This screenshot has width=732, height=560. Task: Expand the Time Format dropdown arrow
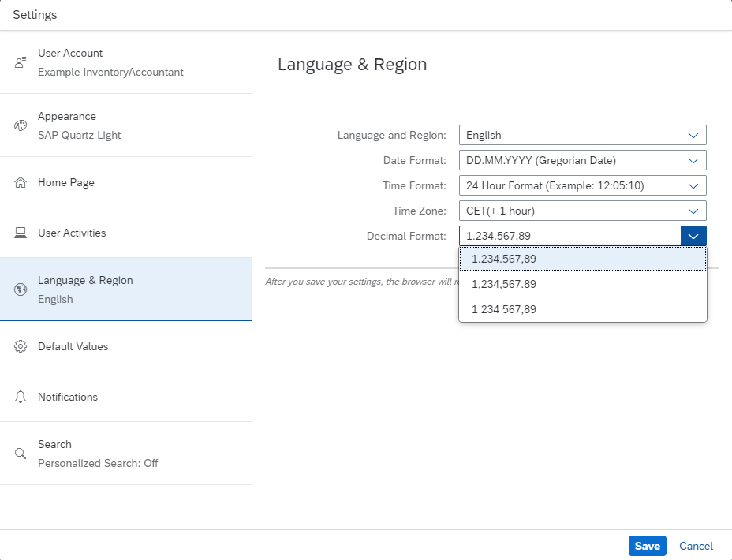click(693, 185)
